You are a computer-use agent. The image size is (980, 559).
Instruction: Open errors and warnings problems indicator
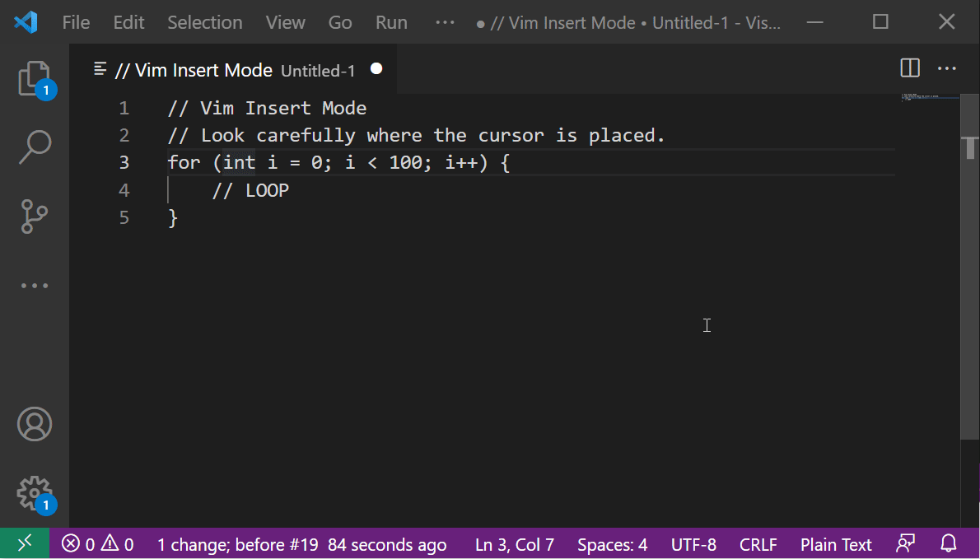point(97,544)
